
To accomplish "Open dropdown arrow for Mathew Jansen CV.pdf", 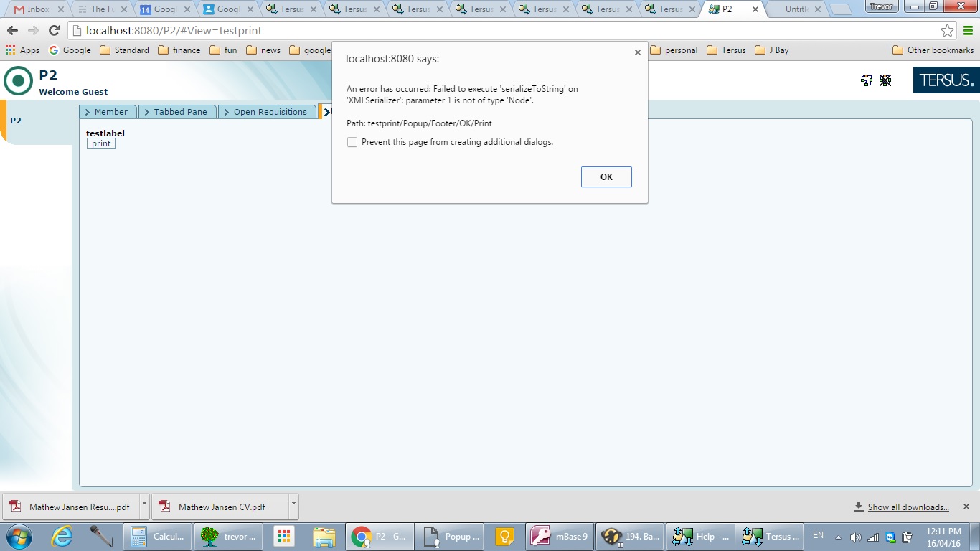I will point(293,505).
